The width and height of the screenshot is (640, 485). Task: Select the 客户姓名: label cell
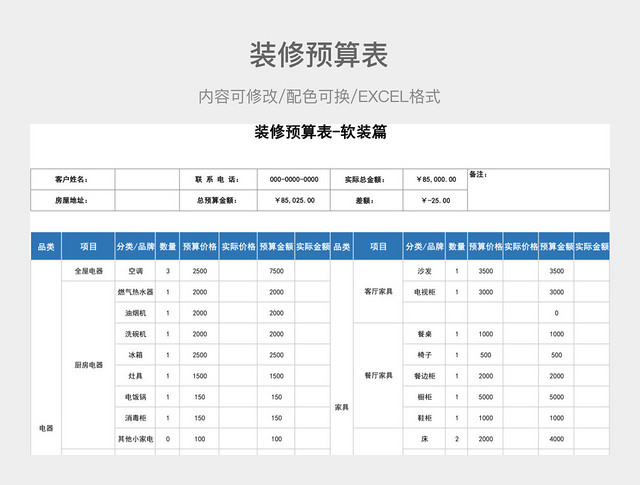pyautogui.click(x=73, y=179)
